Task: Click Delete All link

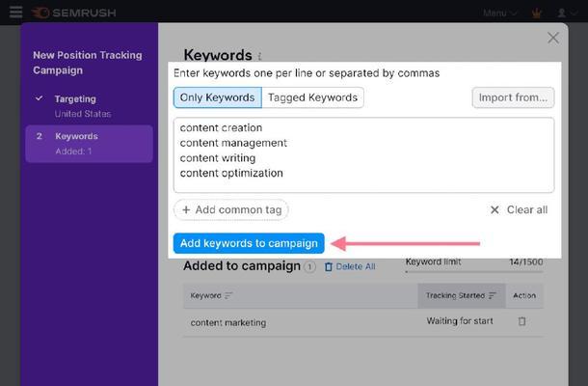Action: point(355,266)
